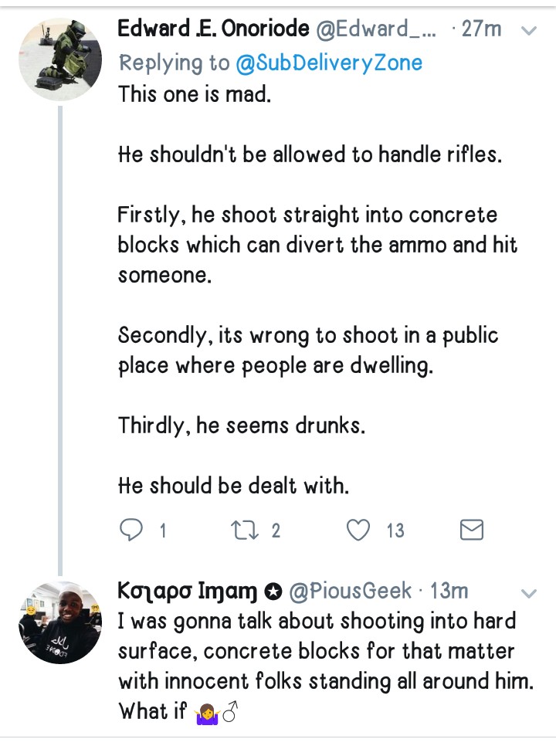Open the @PiousGeek handle link
Viewport: 556px width, 756px height.
pyautogui.click(x=350, y=592)
